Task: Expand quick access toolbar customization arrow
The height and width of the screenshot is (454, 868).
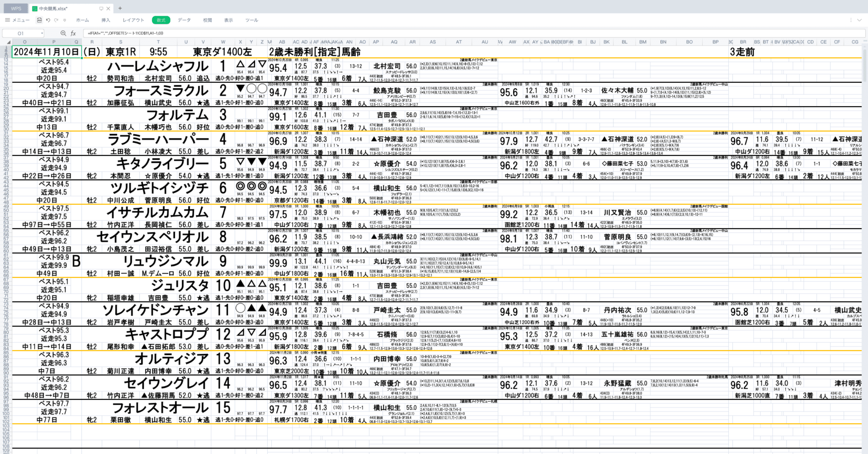Action: (65, 20)
